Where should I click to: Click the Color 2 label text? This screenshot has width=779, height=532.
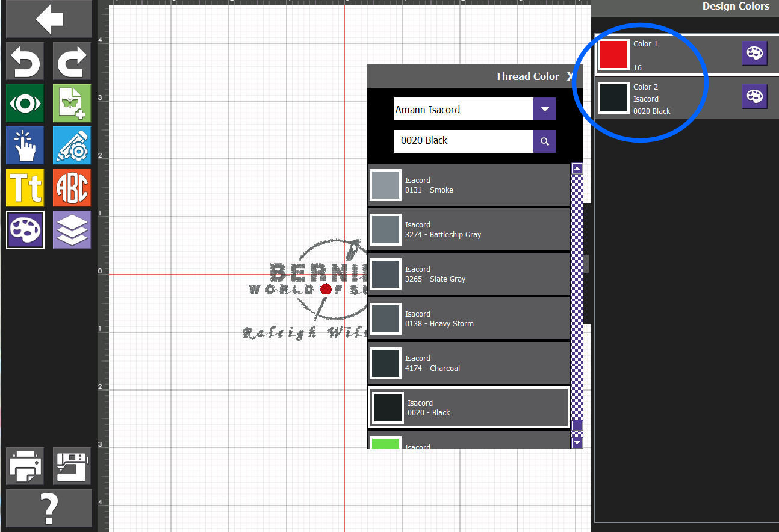[645, 87]
